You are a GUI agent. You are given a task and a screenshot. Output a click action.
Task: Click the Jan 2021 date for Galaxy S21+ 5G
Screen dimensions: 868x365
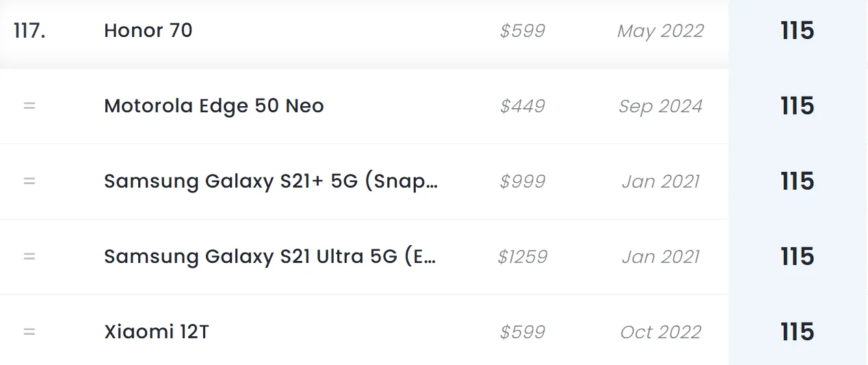(660, 181)
